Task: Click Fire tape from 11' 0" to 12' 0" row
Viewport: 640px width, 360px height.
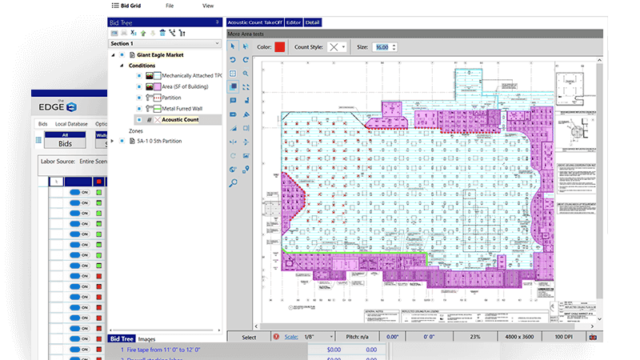Action: click(164, 350)
